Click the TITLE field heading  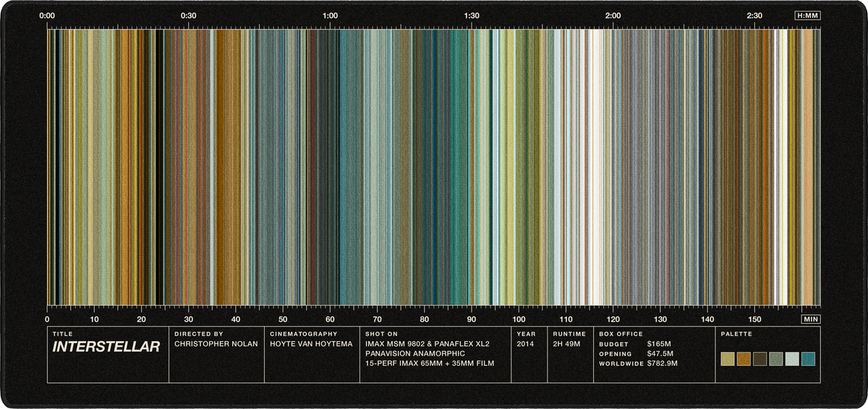(62, 334)
